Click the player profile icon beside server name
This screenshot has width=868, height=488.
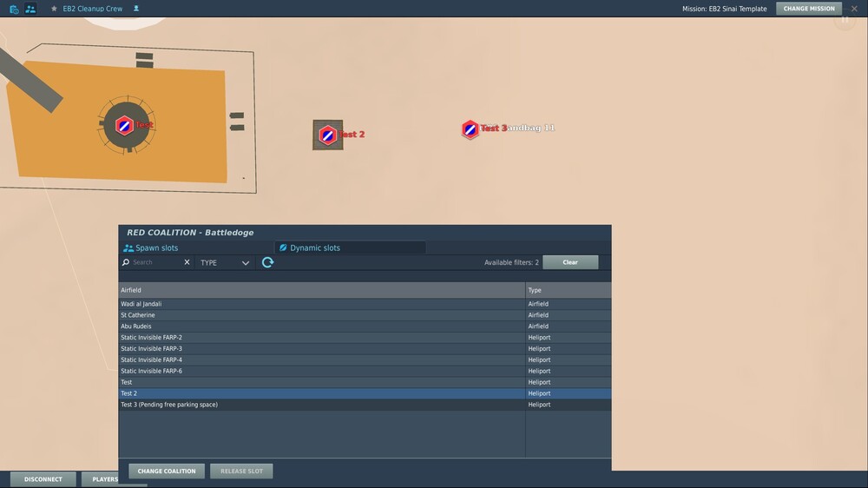tap(136, 9)
